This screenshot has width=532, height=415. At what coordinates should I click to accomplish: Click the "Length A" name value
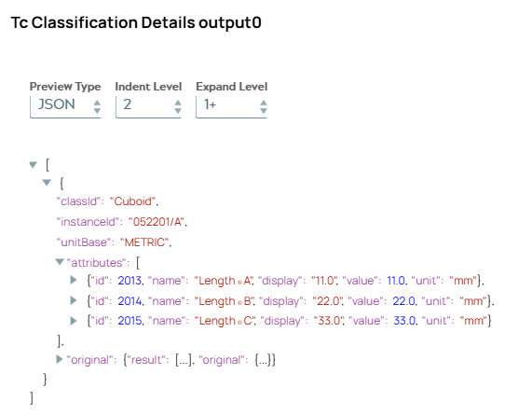(x=224, y=281)
